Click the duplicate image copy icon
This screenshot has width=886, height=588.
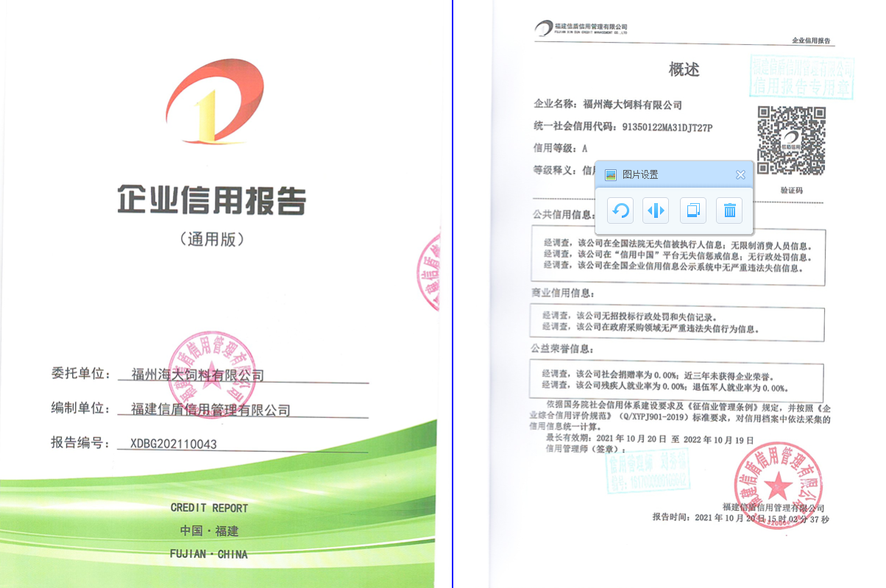(x=692, y=211)
